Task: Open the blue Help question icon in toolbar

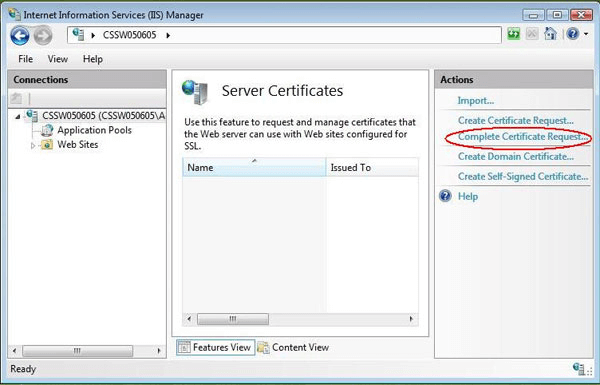Action: click(x=572, y=34)
